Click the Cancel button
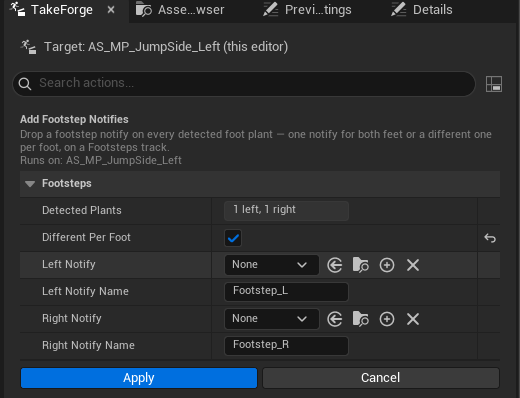 [381, 378]
